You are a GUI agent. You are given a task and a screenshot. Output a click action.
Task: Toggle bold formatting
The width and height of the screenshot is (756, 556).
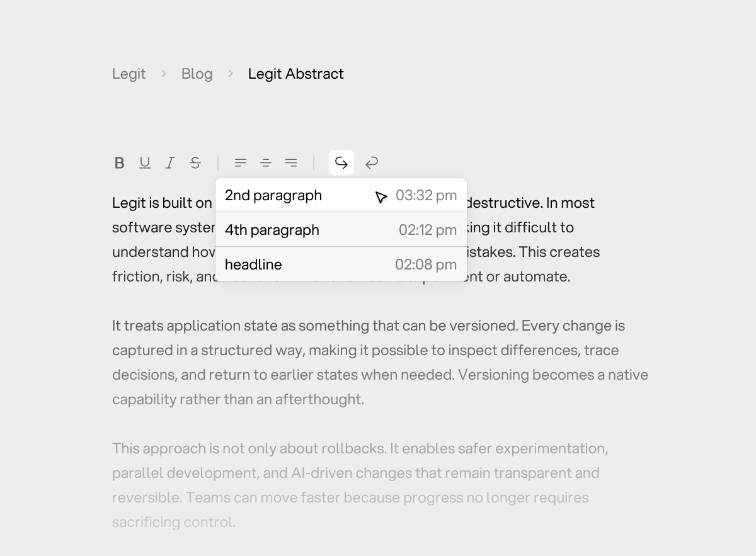tap(119, 163)
